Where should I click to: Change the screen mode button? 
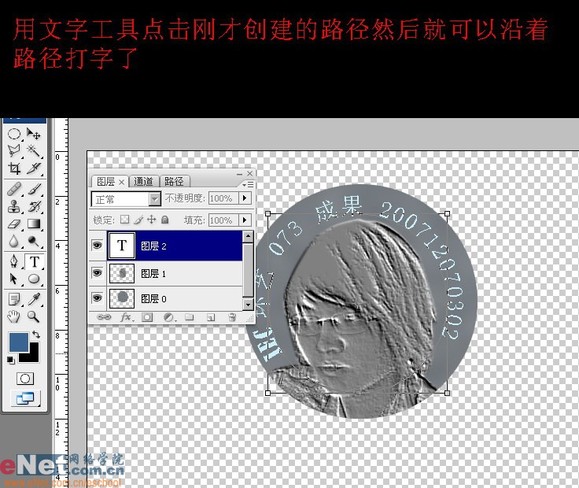click(x=25, y=398)
